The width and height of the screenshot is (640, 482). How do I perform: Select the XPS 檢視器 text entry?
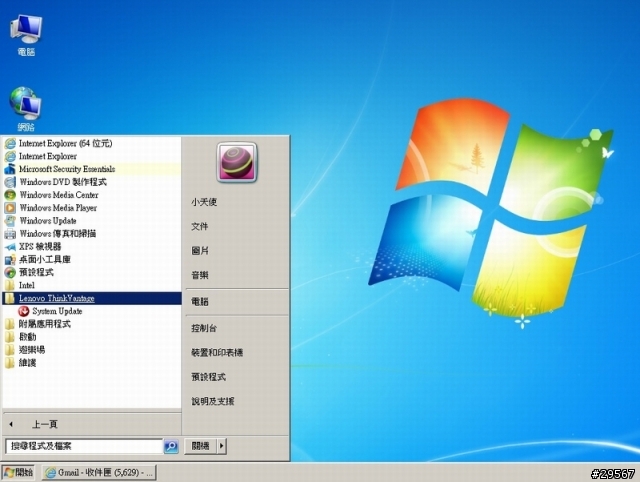click(x=40, y=247)
